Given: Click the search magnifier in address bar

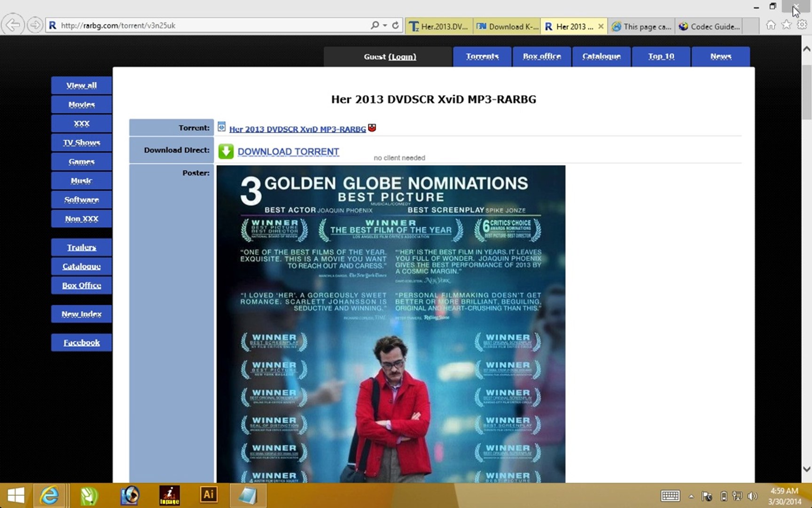Looking at the screenshot, I should pos(375,25).
